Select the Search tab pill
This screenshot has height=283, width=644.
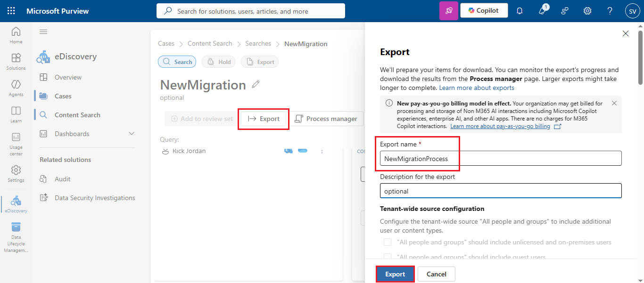click(x=177, y=62)
